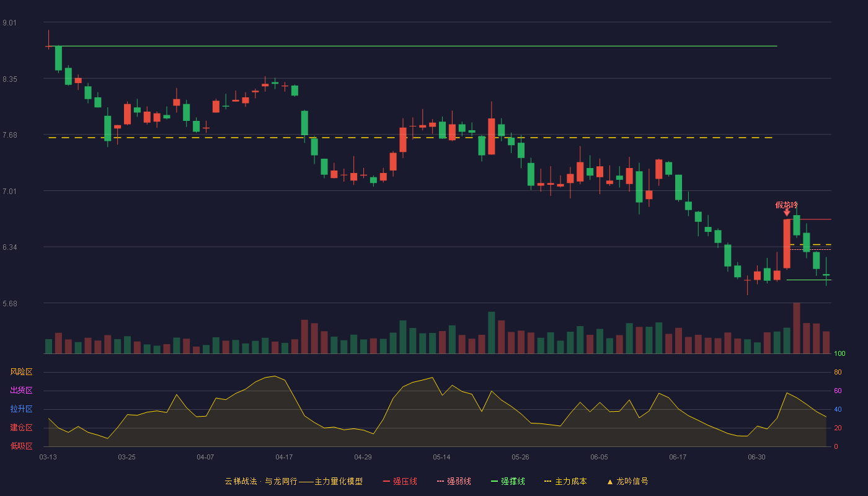Select the 风险区 zone label
Image resolution: width=868 pixels, height=496 pixels.
21,372
